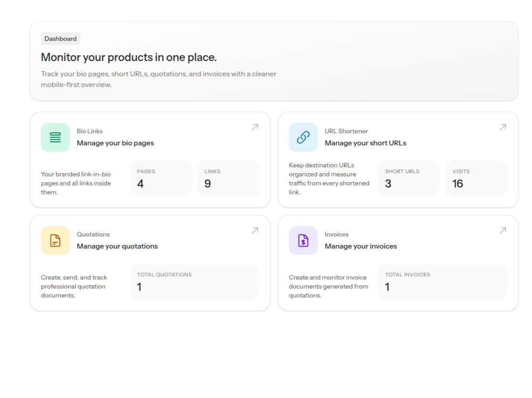This screenshot has width=532, height=398.
Task: Select the VISITS stat tile showing 16
Action: tap(476, 179)
